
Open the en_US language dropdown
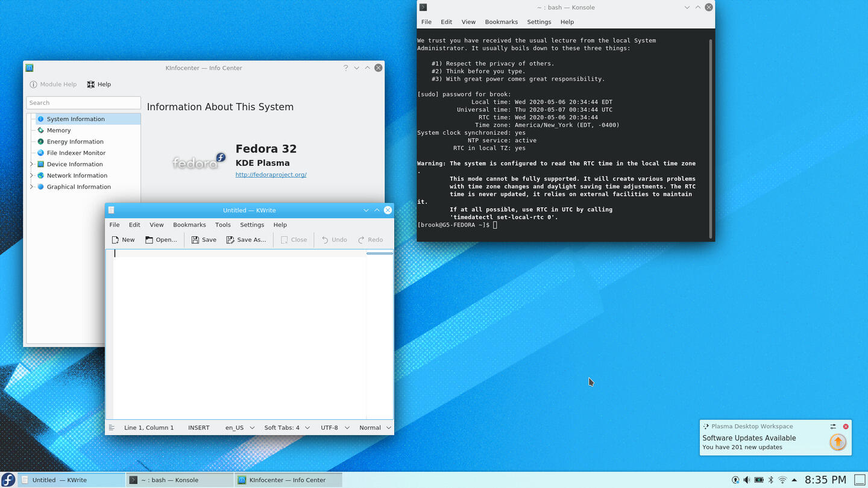click(x=239, y=428)
